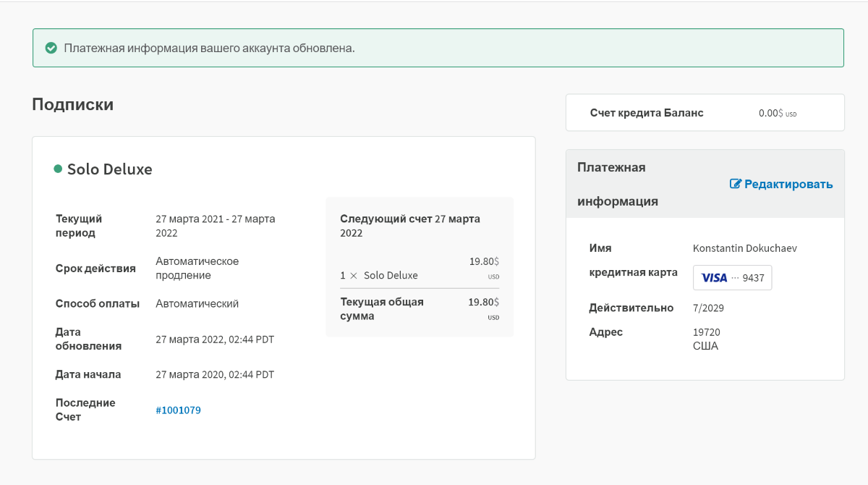Viewport: 868px width, 485px height.
Task: Open the Платежная информация panel header
Action: pos(619,184)
